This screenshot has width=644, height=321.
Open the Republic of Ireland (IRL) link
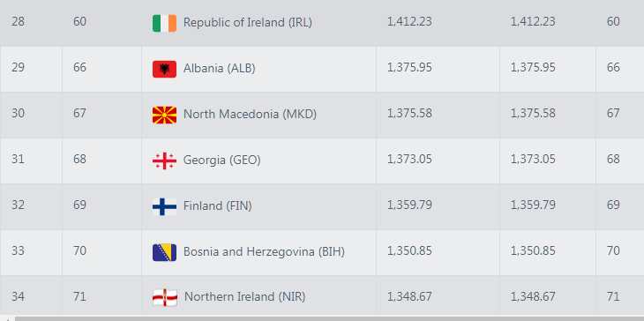click(x=248, y=22)
